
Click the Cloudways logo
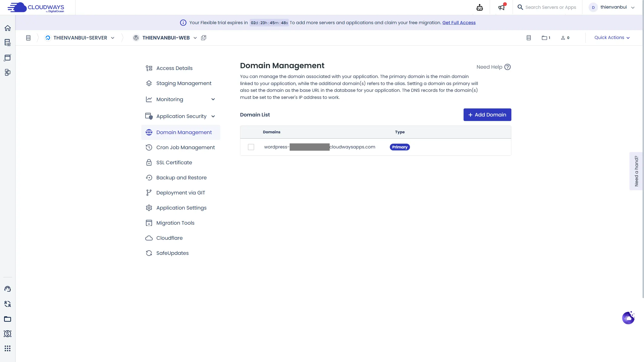click(36, 8)
